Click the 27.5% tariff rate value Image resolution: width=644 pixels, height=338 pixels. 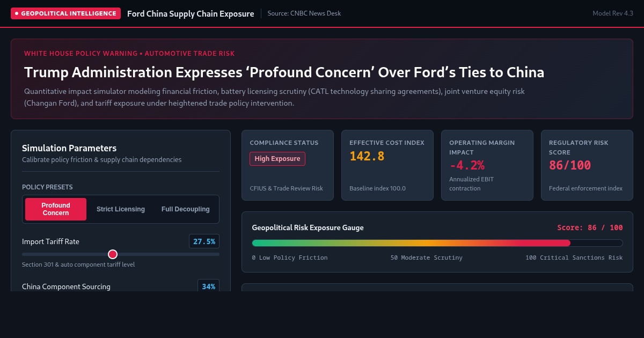pyautogui.click(x=204, y=241)
